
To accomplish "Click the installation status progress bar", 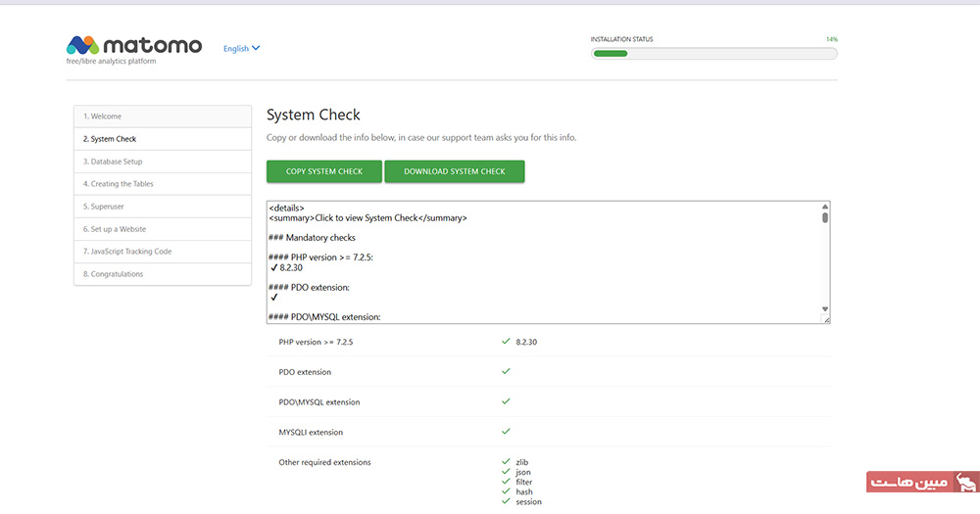I will [713, 54].
